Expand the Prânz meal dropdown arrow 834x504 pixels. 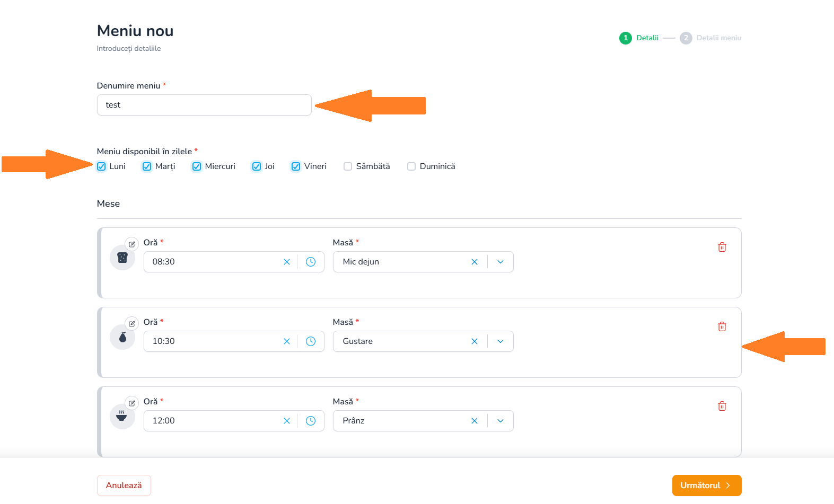click(501, 421)
